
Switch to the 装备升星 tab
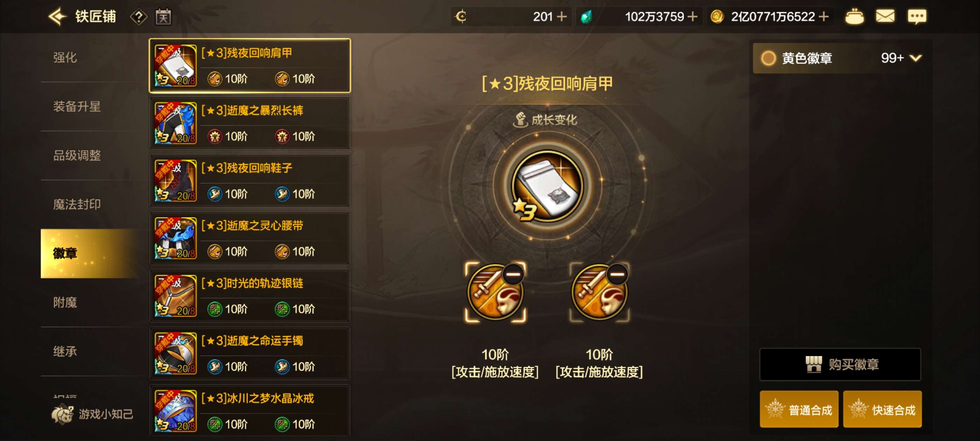point(77,106)
